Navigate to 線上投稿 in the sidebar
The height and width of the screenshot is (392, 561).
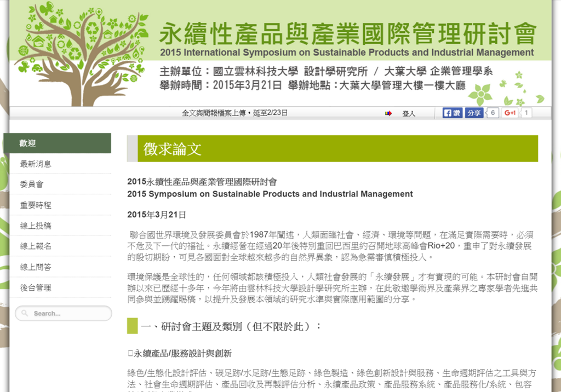pos(36,226)
